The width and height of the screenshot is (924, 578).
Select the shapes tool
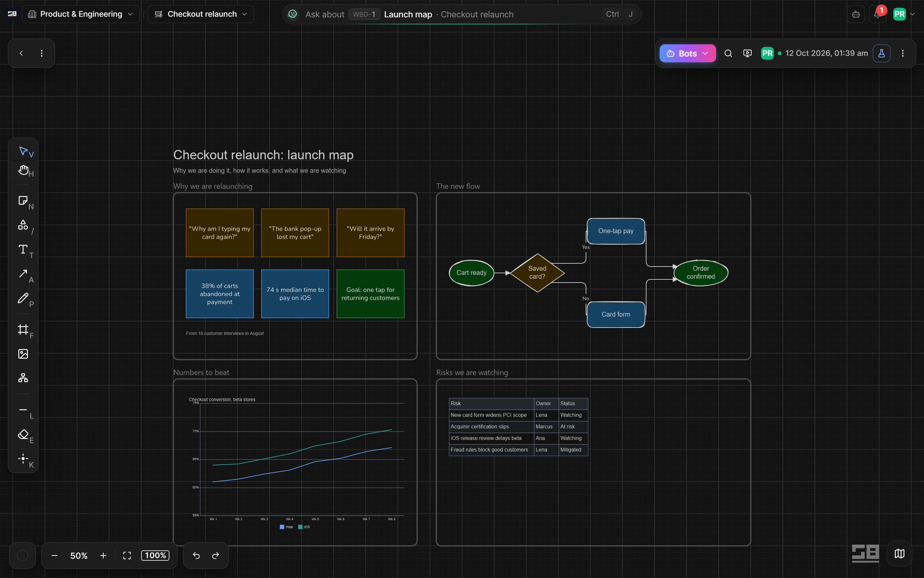point(23,225)
